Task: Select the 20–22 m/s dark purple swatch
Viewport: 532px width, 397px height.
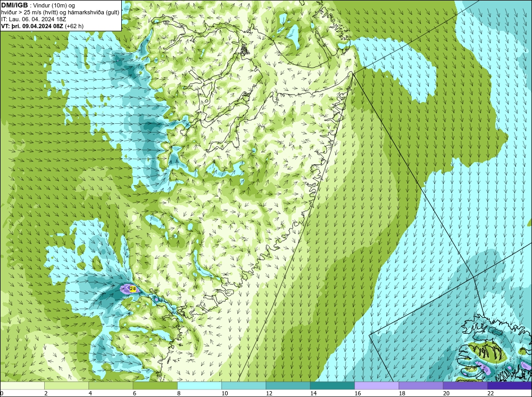Action: (x=465, y=386)
